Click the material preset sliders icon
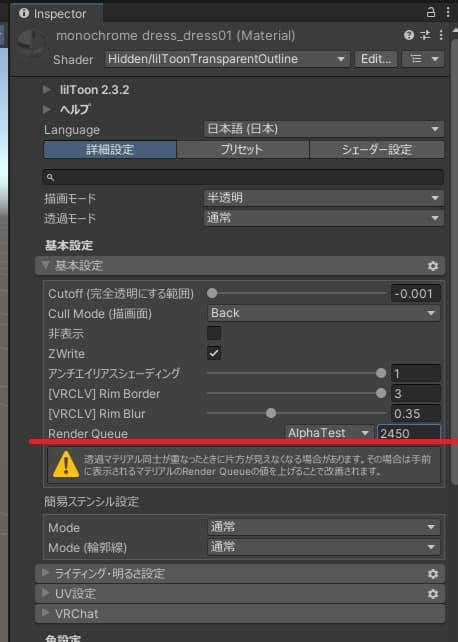 pyautogui.click(x=426, y=35)
